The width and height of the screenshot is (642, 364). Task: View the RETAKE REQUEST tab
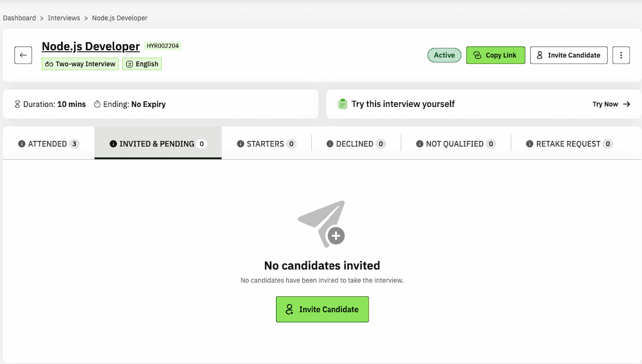point(568,144)
